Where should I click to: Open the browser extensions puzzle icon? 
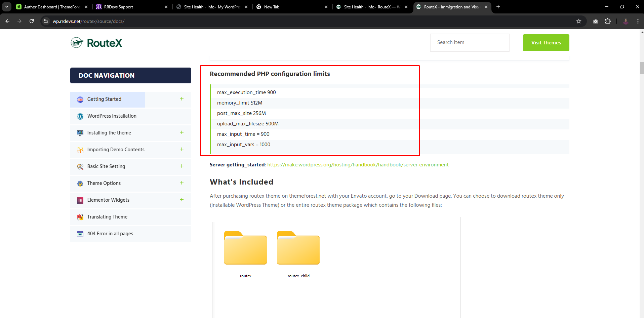pyautogui.click(x=608, y=21)
